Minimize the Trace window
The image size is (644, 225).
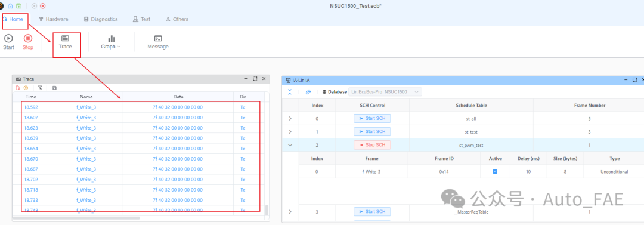pos(246,79)
